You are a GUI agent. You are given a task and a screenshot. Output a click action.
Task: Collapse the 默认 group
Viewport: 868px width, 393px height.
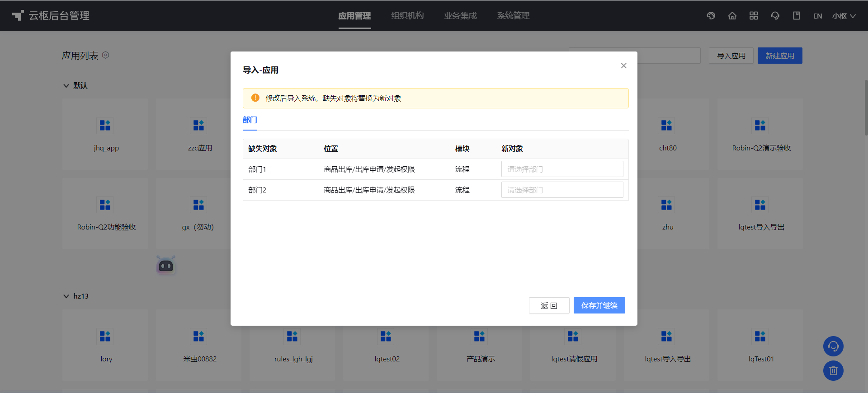pyautogui.click(x=66, y=85)
